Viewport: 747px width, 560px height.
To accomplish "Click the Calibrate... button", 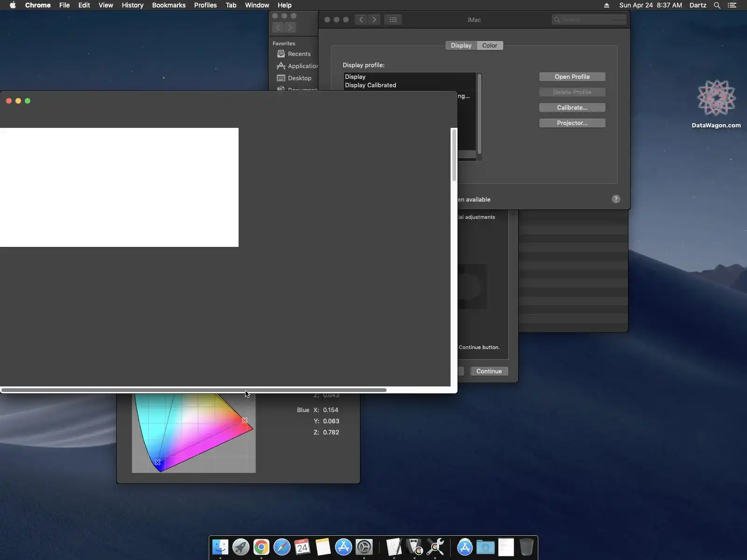I will click(572, 107).
